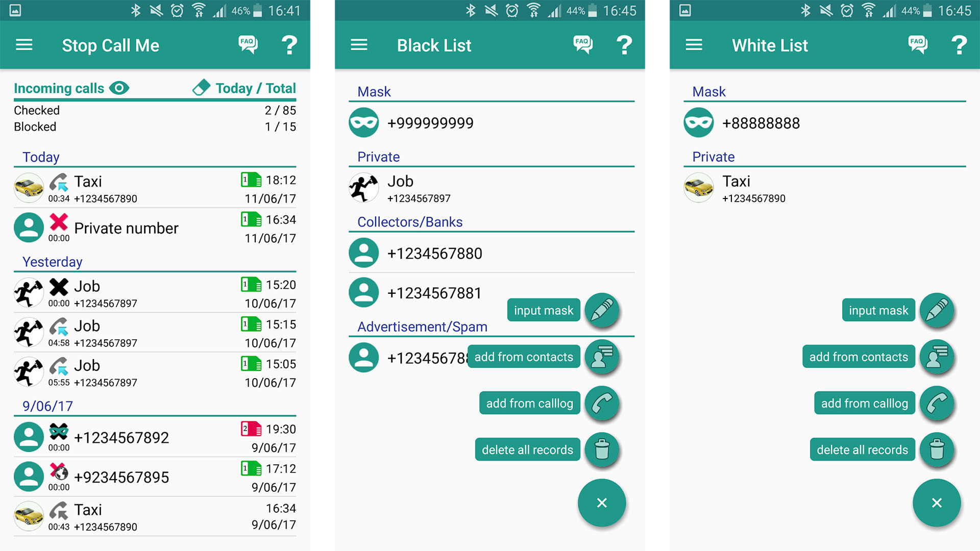Expand the hamburger menu in Stop Call Me

point(23,45)
